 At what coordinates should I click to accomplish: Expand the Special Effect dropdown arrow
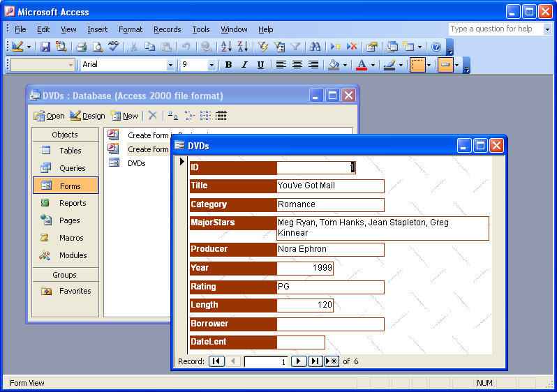pos(456,65)
